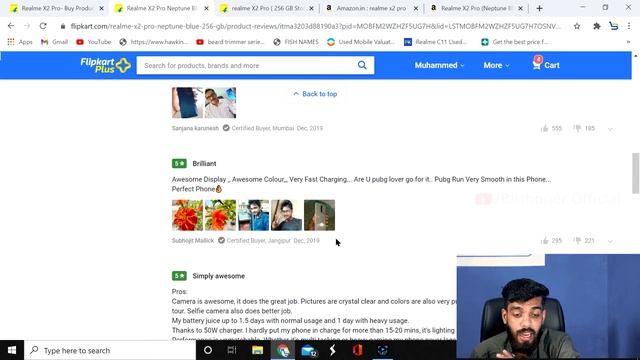Like Sanjana karunesh's review with thumbs up
Viewport: 640px width, 360px height.
click(x=544, y=129)
